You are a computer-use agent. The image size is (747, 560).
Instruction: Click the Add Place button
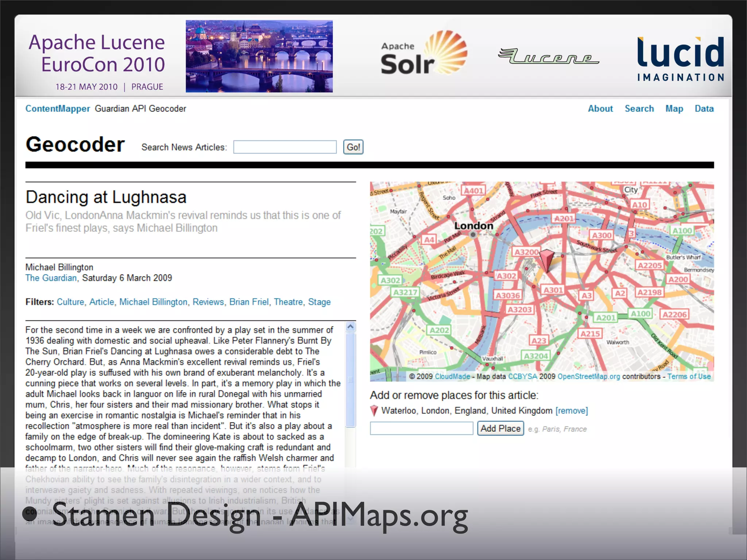tap(500, 428)
